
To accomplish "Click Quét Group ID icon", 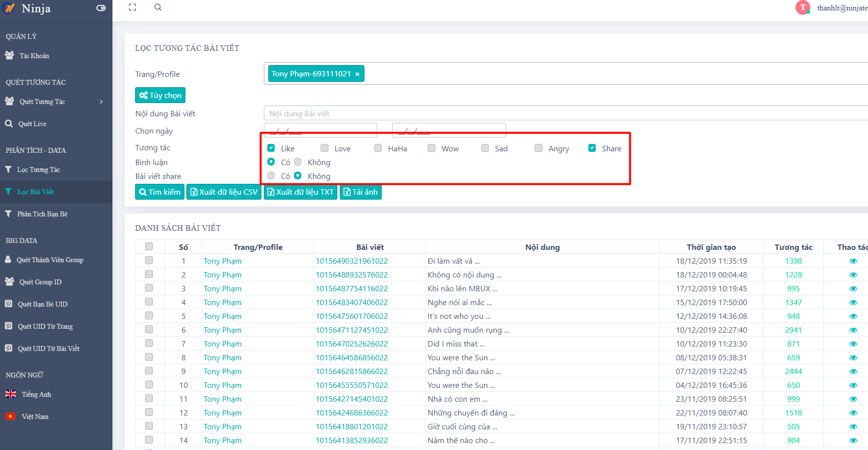I will pos(9,281).
